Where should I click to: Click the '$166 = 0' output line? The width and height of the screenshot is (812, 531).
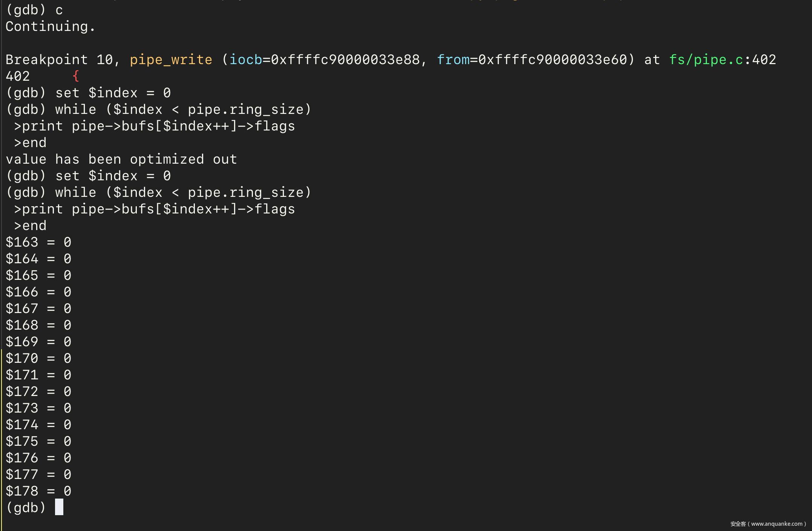(x=38, y=292)
